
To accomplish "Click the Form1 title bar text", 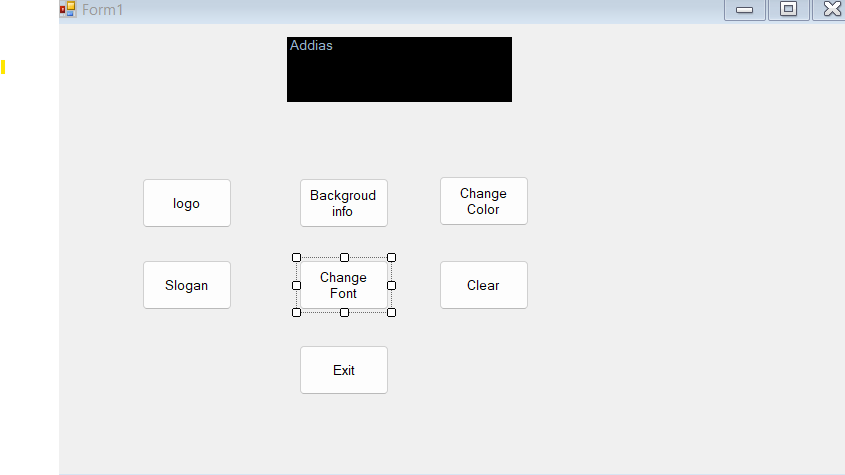I will tap(104, 10).
